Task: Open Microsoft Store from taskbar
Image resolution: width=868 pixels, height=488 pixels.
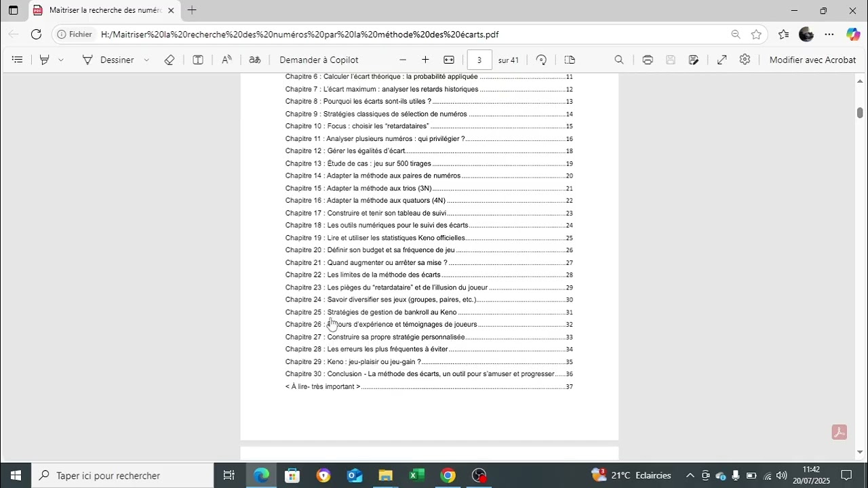Action: click(292, 475)
